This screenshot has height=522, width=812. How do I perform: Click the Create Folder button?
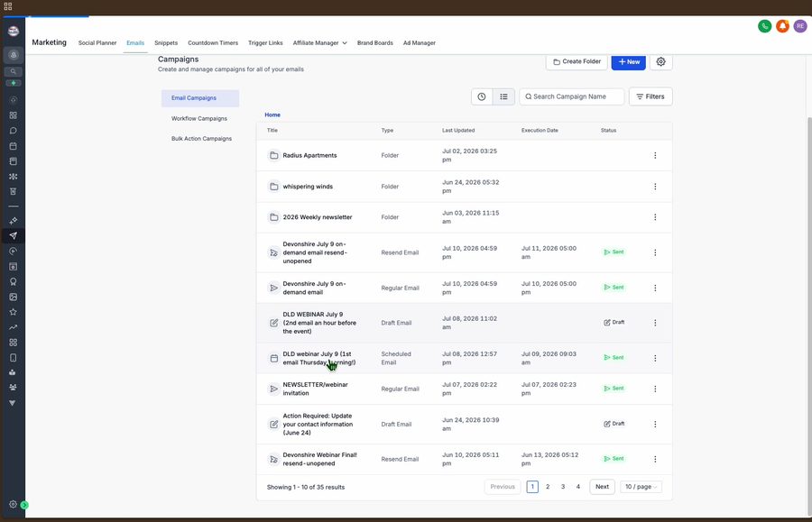click(x=577, y=61)
